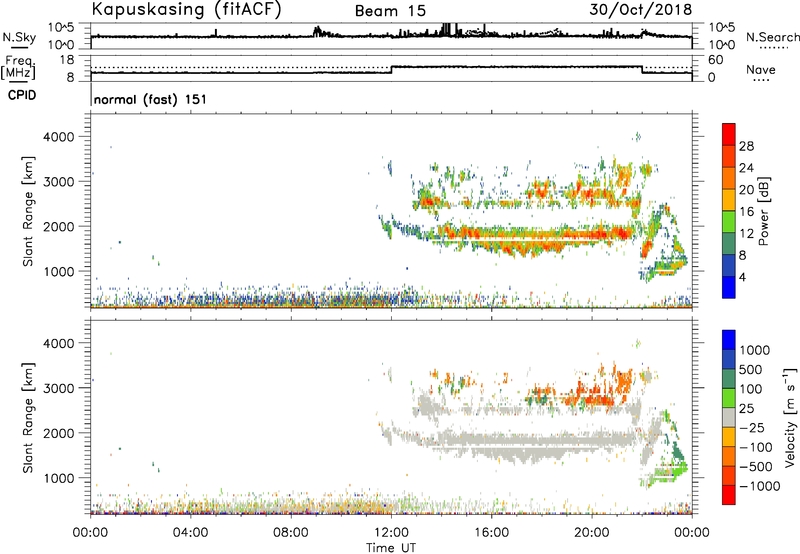Image resolution: width=800 pixels, height=554 pixels.
Task: Click the 16:00 time tick label
Action: (491, 533)
